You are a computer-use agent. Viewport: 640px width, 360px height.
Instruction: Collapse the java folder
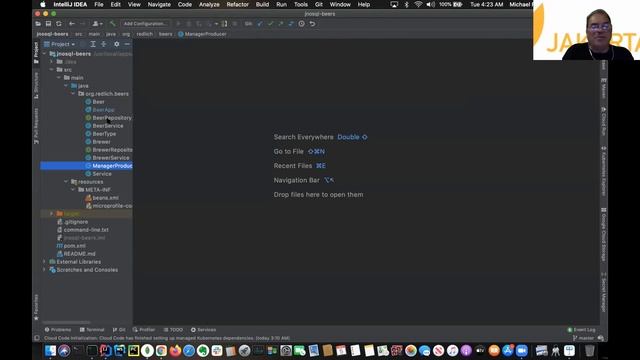pyautogui.click(x=66, y=86)
